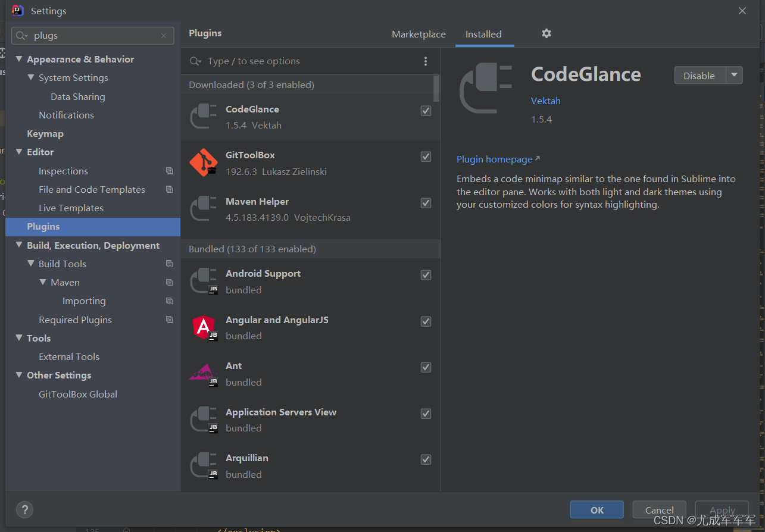Screen dimensions: 765x532
Task: Switch to the Marketplace tab
Action: pos(419,35)
